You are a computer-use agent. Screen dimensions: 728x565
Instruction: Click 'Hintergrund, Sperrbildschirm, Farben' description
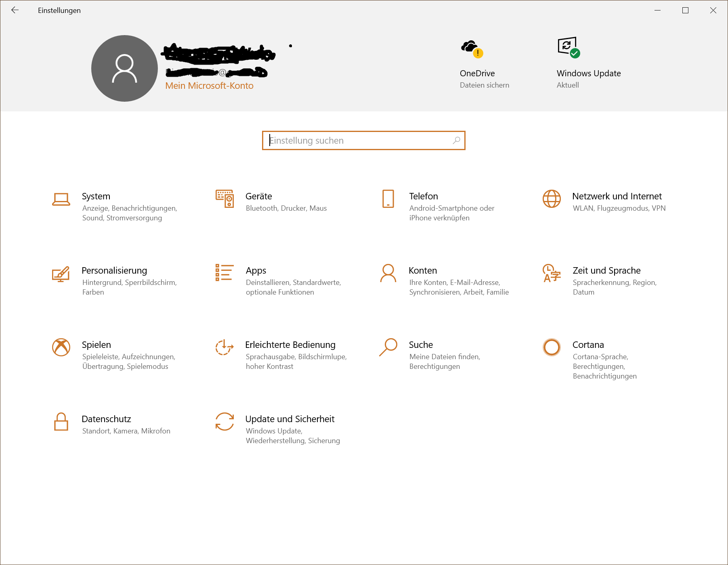pos(130,287)
